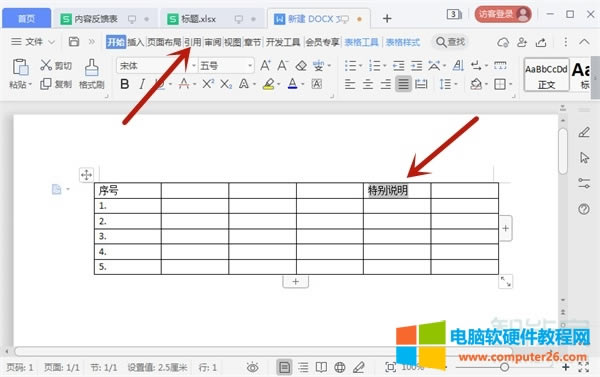Click the italic I icon
This screenshot has width=600, height=377.
click(x=142, y=84)
